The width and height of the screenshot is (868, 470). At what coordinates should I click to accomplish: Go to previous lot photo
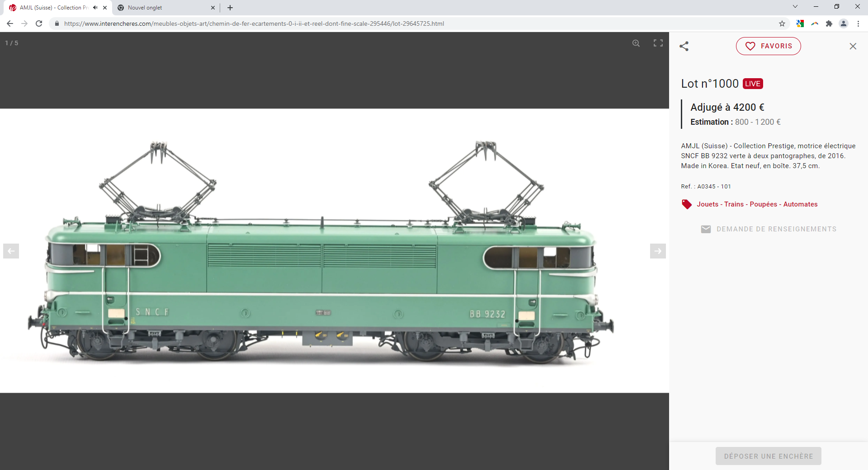pyautogui.click(x=11, y=251)
